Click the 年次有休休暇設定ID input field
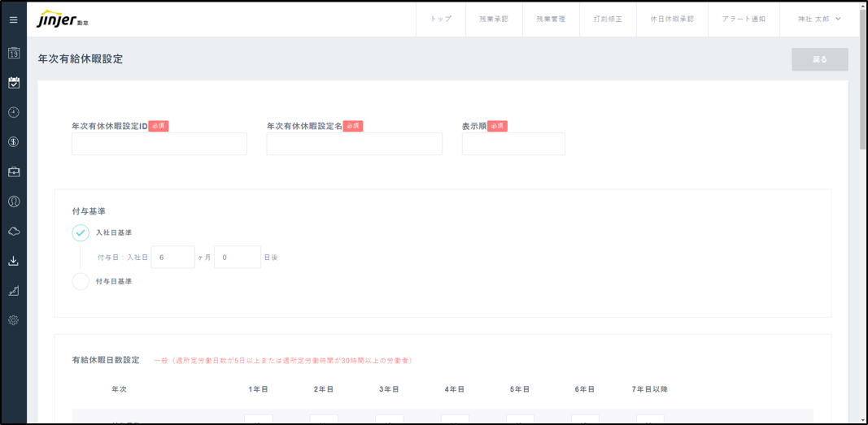 point(159,144)
